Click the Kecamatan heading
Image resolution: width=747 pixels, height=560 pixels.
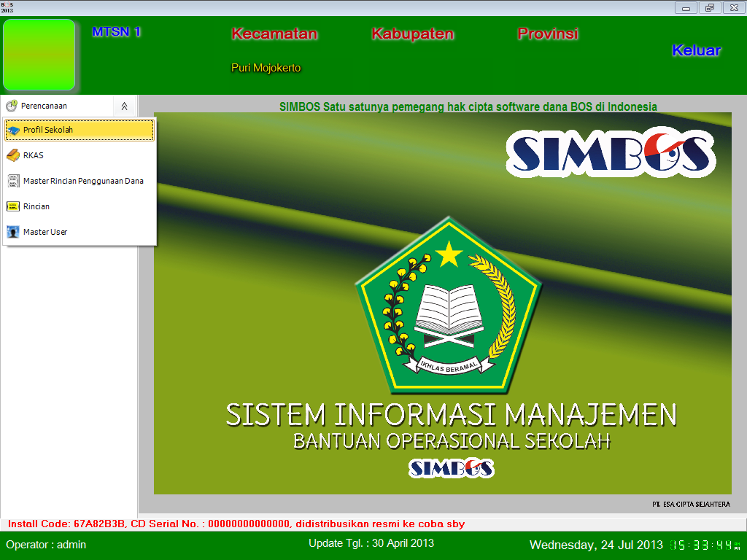[x=274, y=34]
